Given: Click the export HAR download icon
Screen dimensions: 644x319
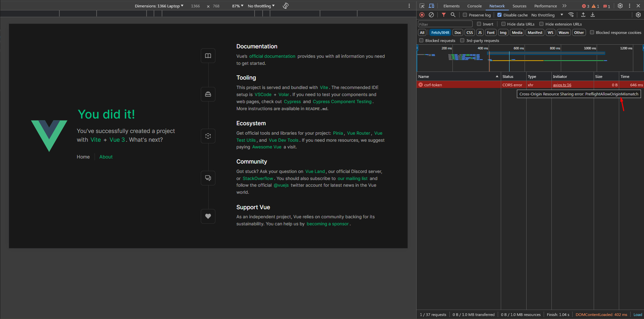Looking at the screenshot, I should click(x=593, y=15).
